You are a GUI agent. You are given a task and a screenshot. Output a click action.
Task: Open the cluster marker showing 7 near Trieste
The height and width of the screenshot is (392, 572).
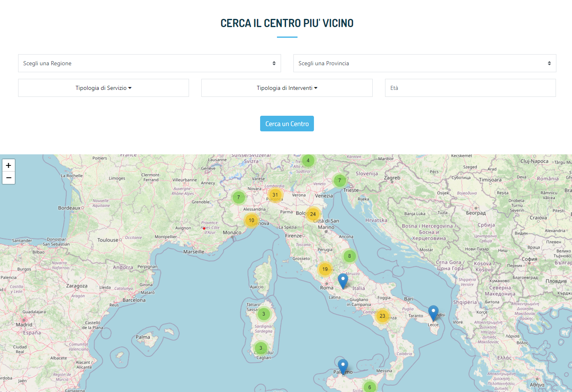click(x=339, y=180)
